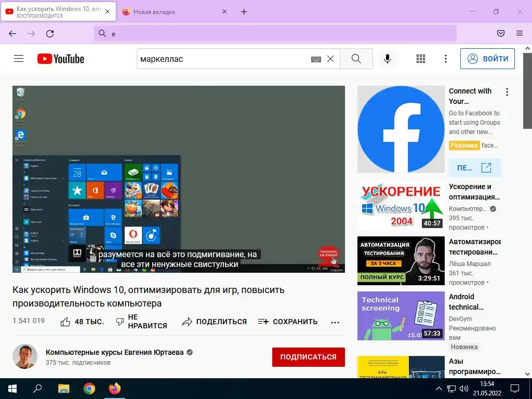Image resolution: width=532 pixels, height=399 pixels.
Task: Share the video via ПОДЕЛИТЬСЯ
Action: pos(215,322)
